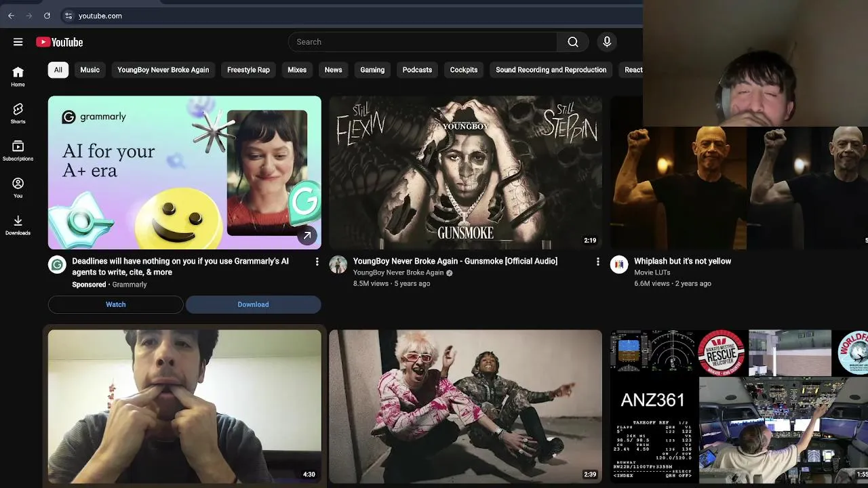Click the magnifier search button
Screen dimensions: 868x488
tap(573, 42)
